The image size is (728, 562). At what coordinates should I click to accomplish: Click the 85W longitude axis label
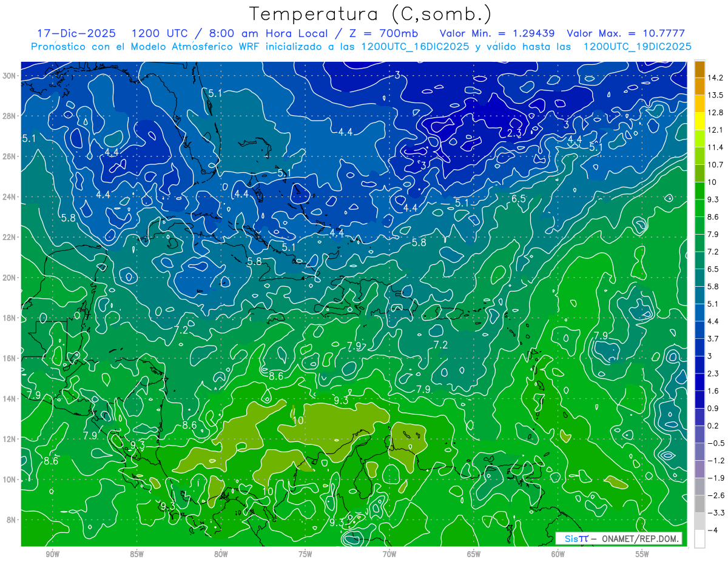(136, 554)
